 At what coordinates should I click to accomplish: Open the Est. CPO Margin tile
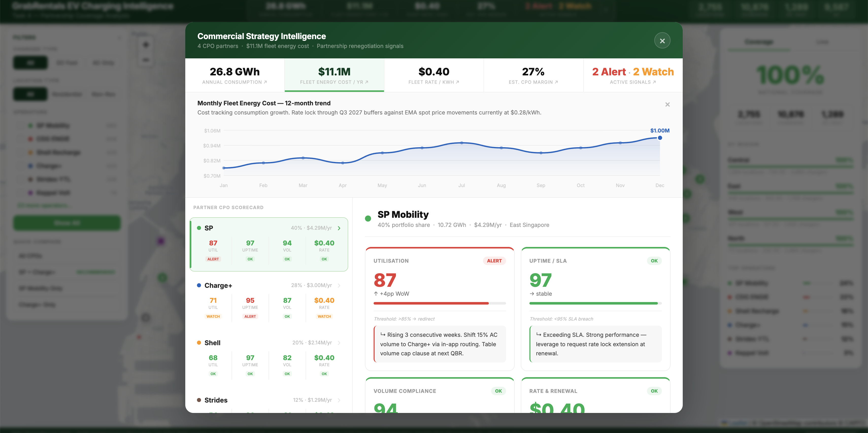tap(533, 75)
